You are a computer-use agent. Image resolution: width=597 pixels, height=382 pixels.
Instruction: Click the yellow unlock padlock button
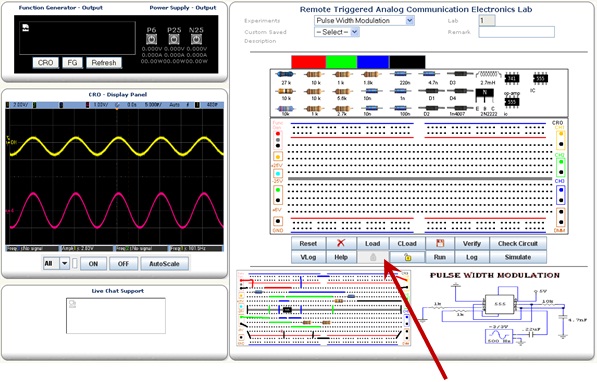click(407, 257)
